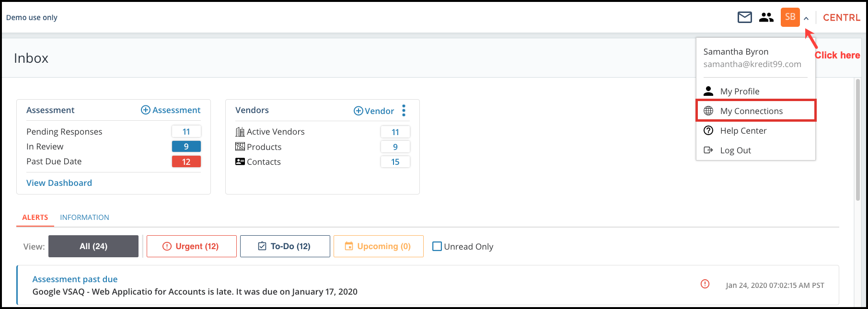Image resolution: width=868 pixels, height=309 pixels.
Task: Collapse the user menu chevron
Action: point(806,19)
